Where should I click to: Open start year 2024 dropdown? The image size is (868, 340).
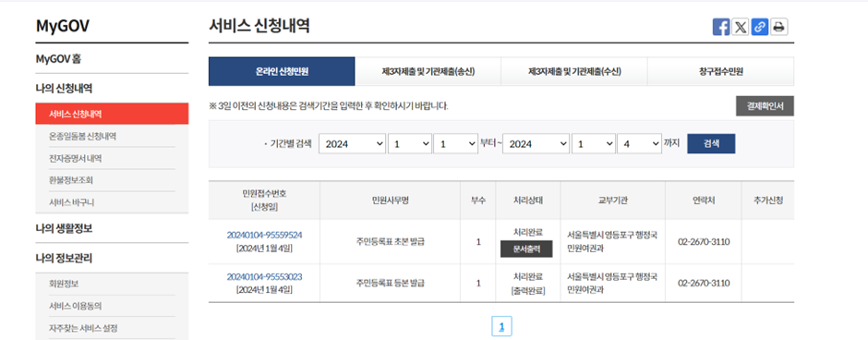[352, 144]
